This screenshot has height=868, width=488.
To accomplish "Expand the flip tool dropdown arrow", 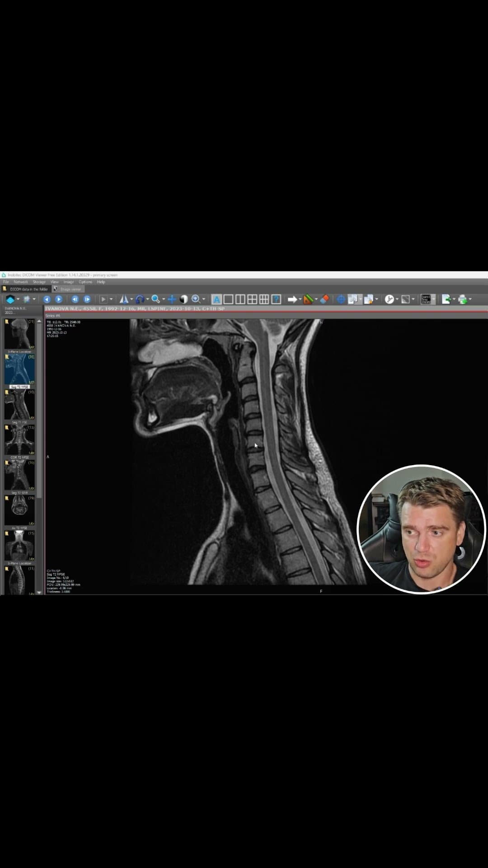I will pyautogui.click(x=131, y=299).
